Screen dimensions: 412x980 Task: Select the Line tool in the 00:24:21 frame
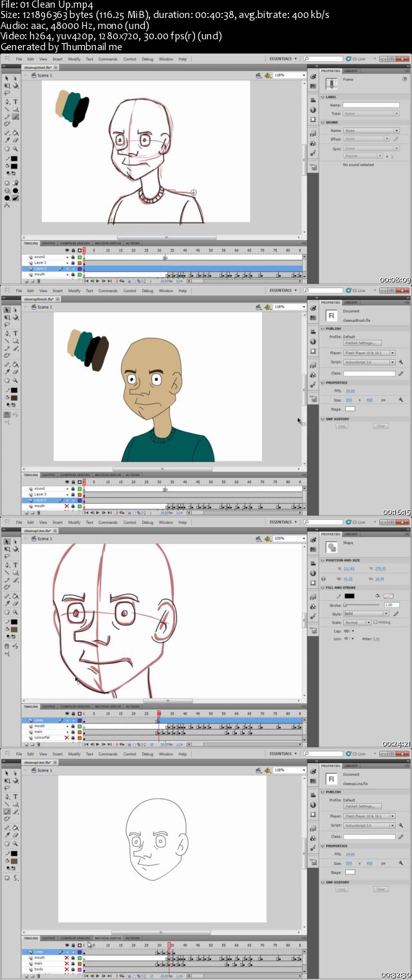point(7,572)
